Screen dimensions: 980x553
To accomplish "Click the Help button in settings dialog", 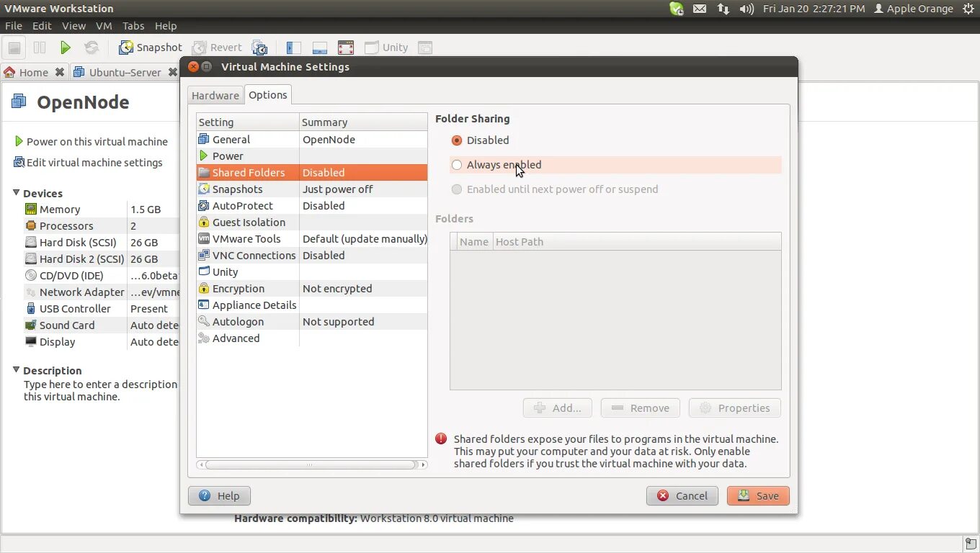I will coord(219,496).
